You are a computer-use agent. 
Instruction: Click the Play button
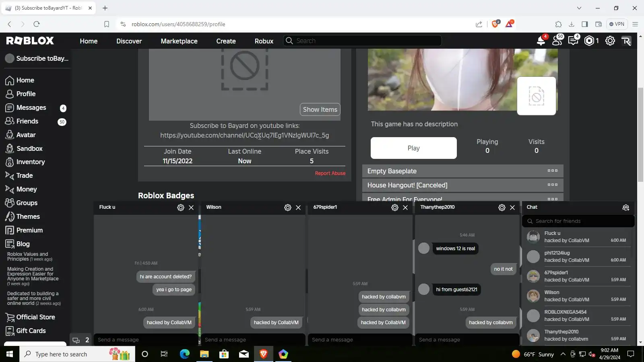(x=414, y=148)
